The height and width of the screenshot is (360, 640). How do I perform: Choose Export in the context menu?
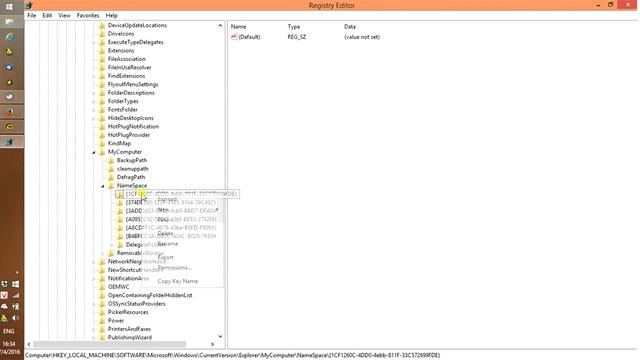pyautogui.click(x=166, y=258)
